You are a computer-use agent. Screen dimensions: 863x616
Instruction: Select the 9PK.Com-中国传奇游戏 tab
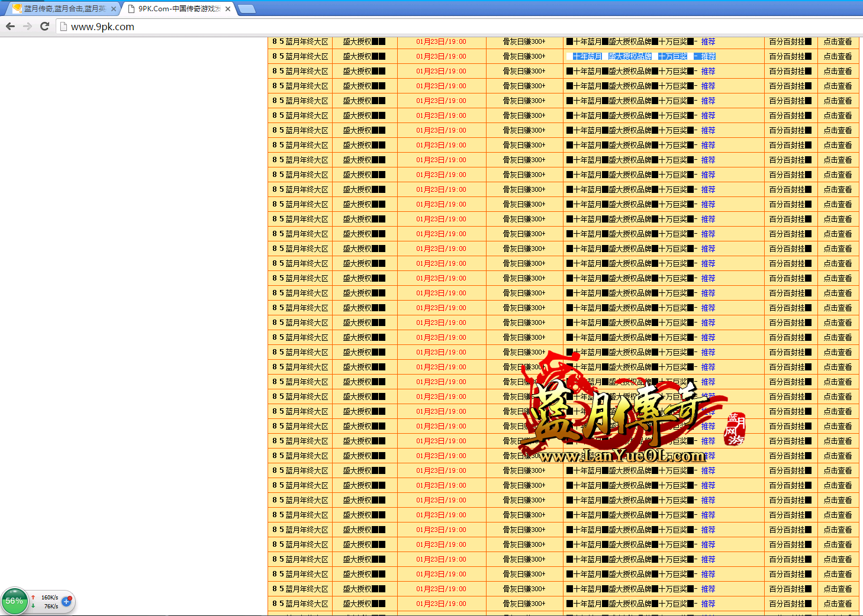click(x=179, y=9)
